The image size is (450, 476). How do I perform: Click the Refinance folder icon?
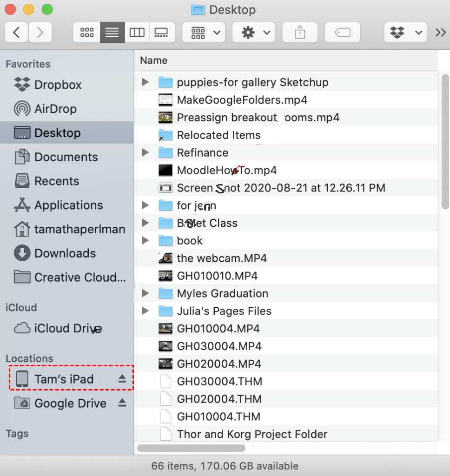click(x=165, y=152)
